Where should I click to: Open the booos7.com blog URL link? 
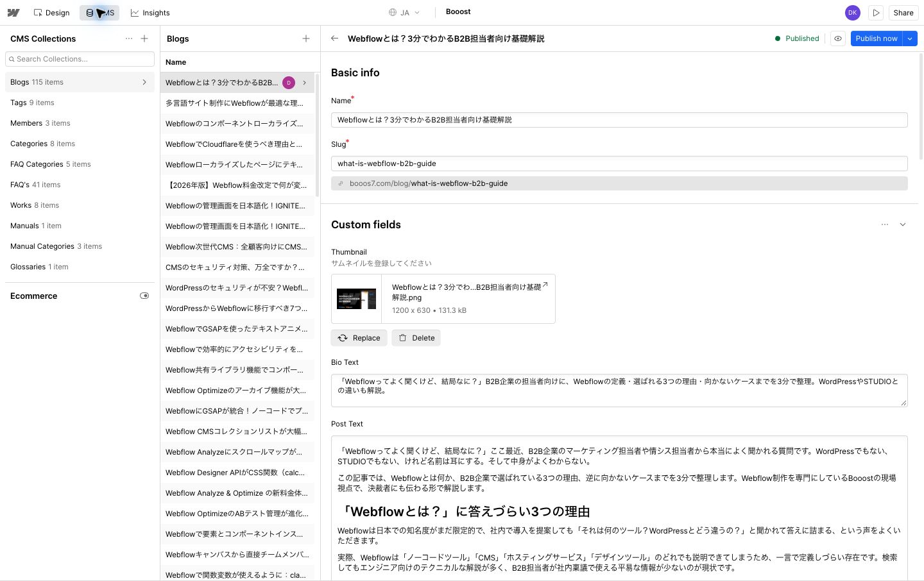[x=619, y=183]
